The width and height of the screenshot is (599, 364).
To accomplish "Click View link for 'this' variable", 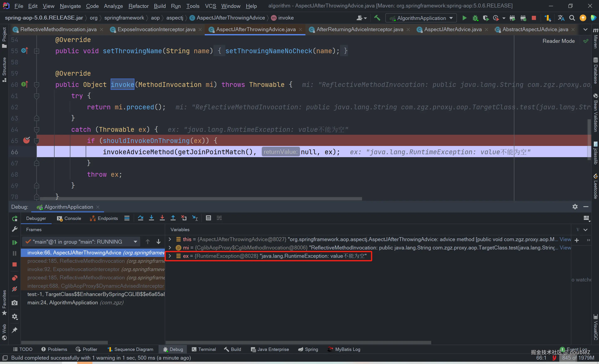I will [565, 239].
